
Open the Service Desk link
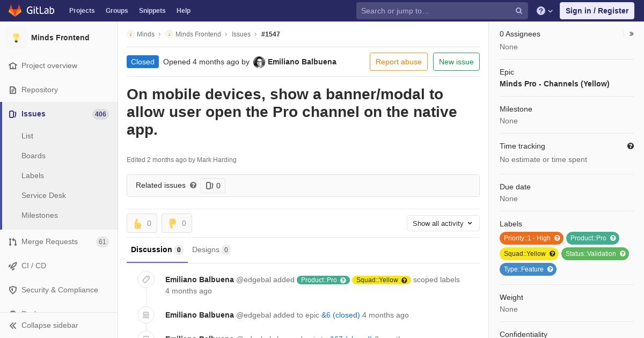click(x=43, y=196)
